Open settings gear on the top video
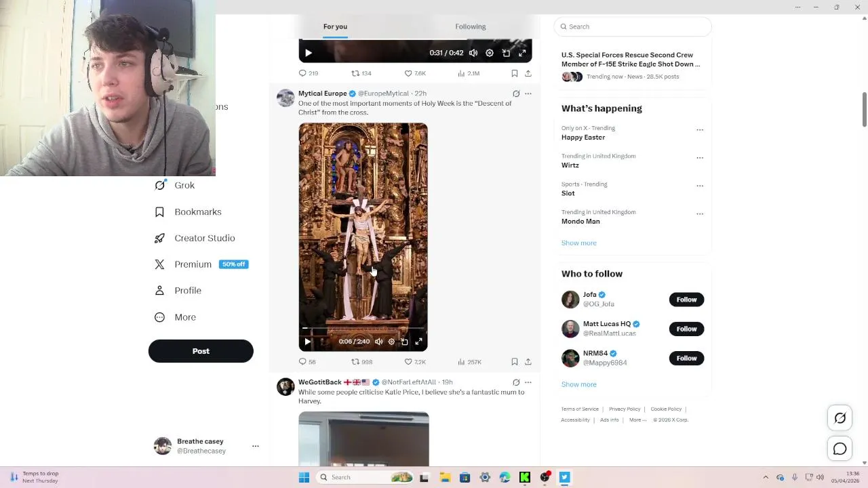868x488 pixels. [490, 53]
